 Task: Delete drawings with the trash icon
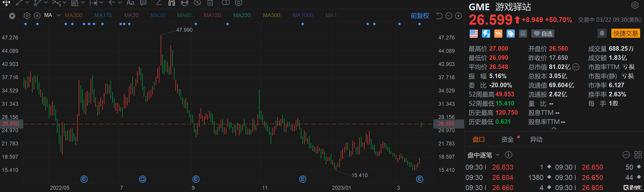pyautogui.click(x=210, y=3)
